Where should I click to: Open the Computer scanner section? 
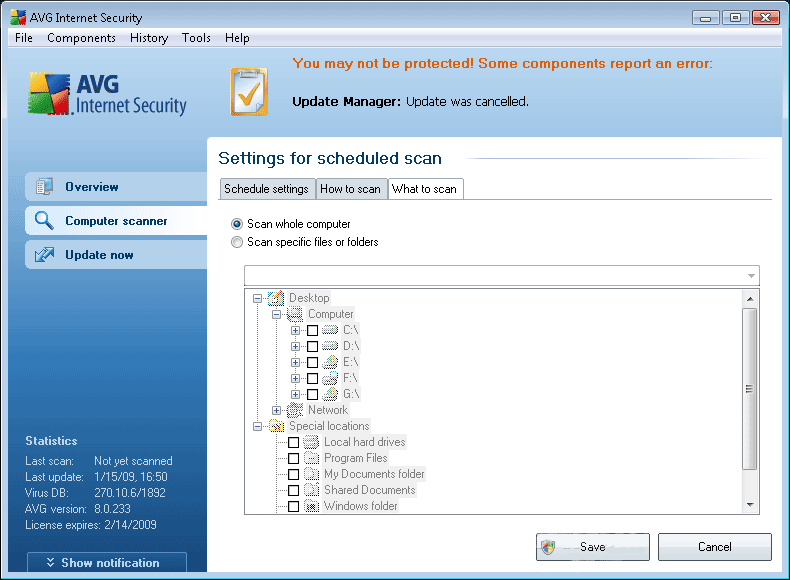[116, 221]
